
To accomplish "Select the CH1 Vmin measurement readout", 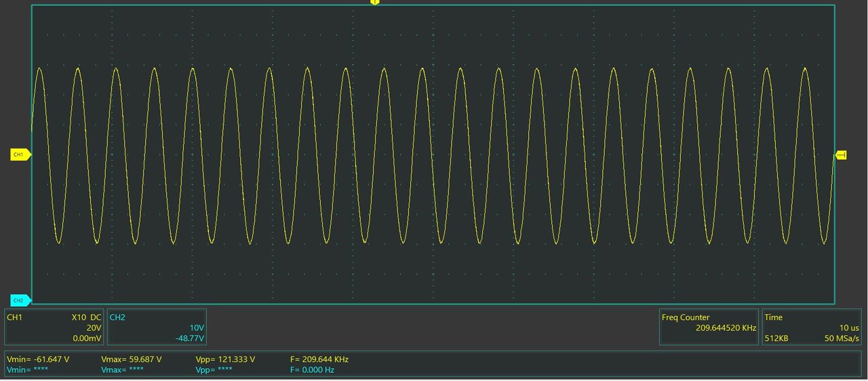I will pyautogui.click(x=38, y=359).
